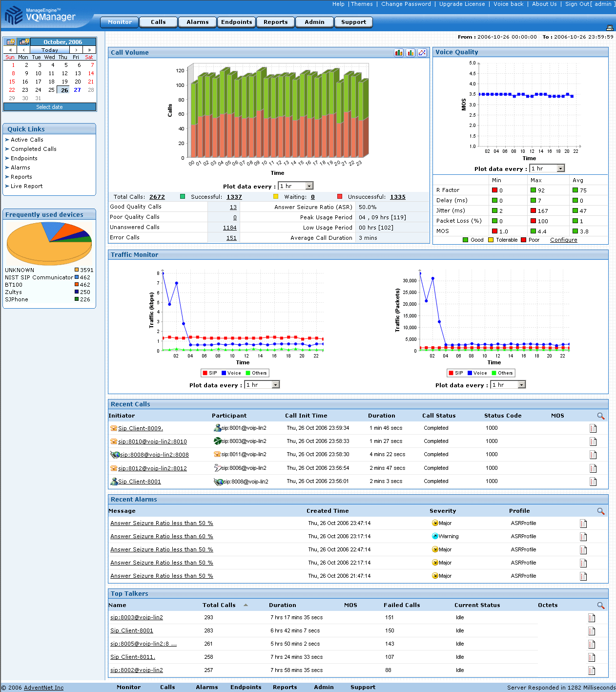Show Call Volume as flat bar chart

point(411,53)
